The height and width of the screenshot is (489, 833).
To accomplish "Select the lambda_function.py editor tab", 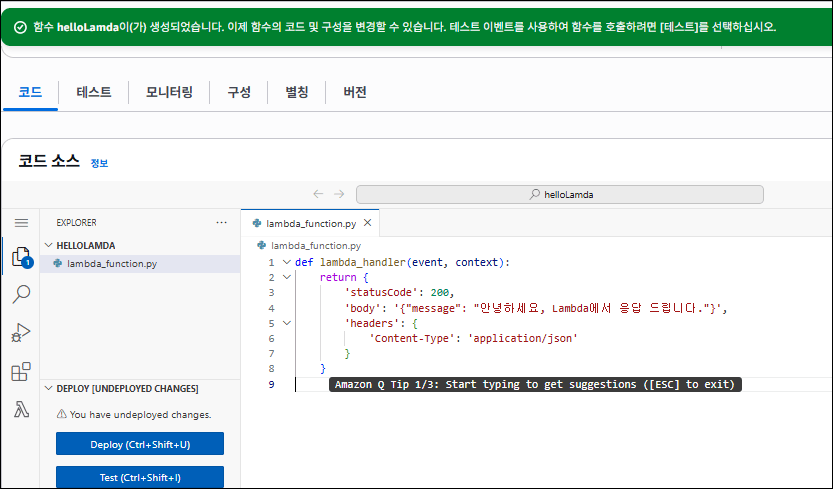I will point(310,223).
